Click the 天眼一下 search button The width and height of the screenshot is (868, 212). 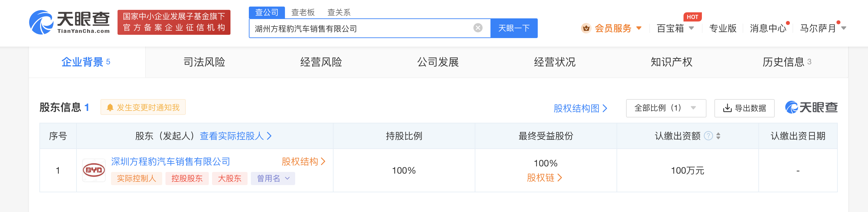pyautogui.click(x=514, y=28)
